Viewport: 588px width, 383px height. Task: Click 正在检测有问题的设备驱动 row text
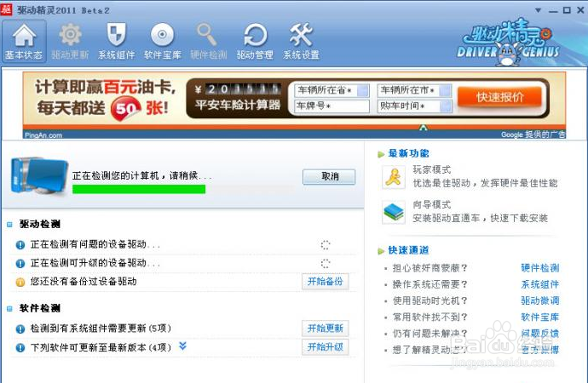click(x=95, y=245)
